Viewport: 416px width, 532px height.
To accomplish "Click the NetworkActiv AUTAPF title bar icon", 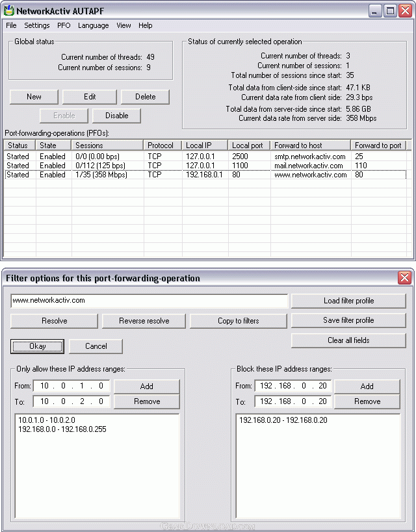I will pyautogui.click(x=9, y=11).
